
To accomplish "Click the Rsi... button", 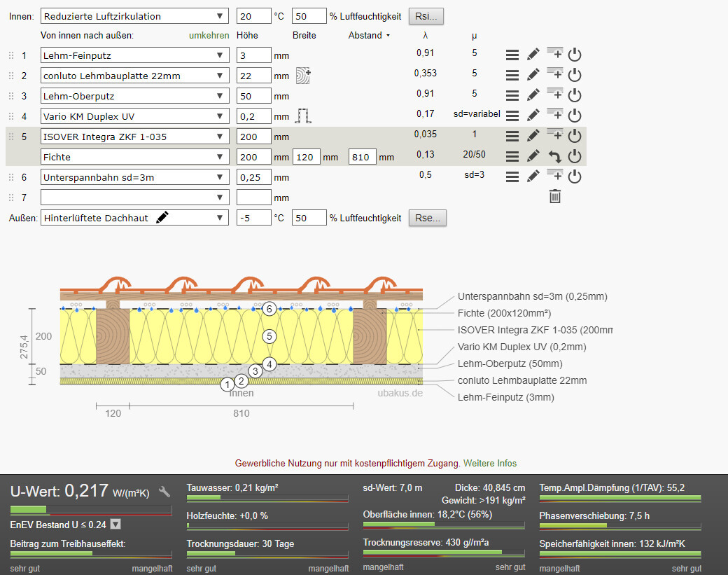I will (x=426, y=16).
